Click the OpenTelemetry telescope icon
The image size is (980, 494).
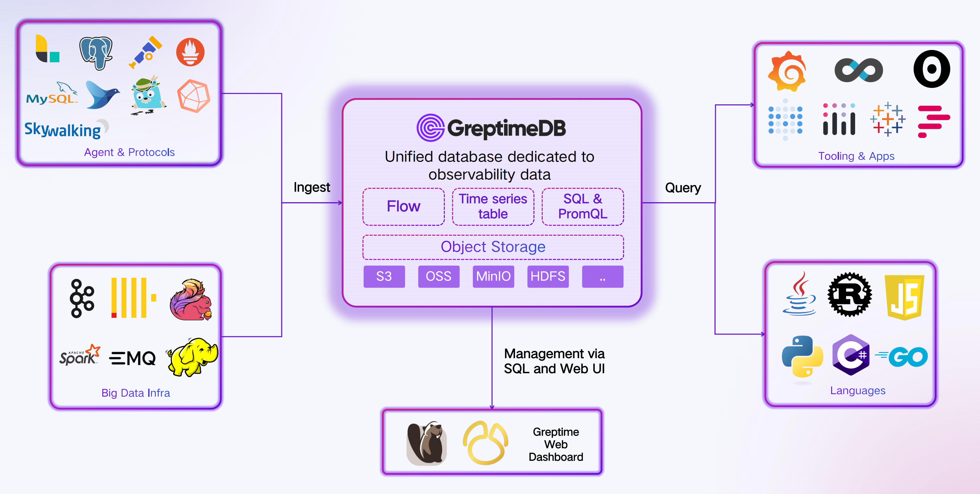pyautogui.click(x=147, y=52)
